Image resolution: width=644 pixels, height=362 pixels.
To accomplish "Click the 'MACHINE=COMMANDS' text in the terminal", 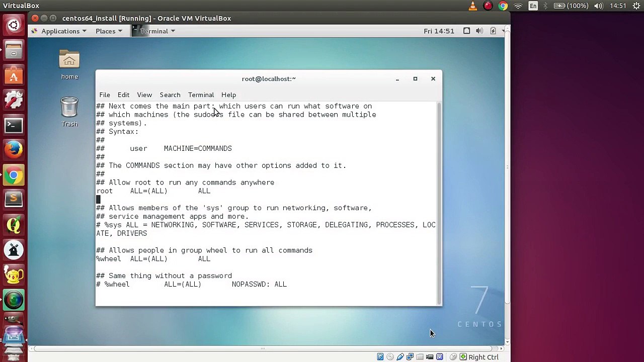I will (x=198, y=149).
